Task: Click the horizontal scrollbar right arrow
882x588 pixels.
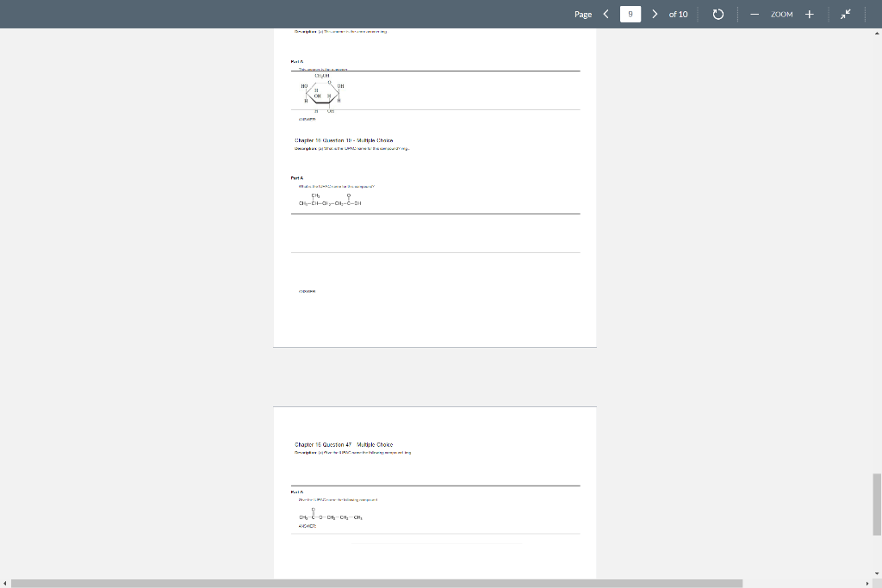Action: click(867, 584)
